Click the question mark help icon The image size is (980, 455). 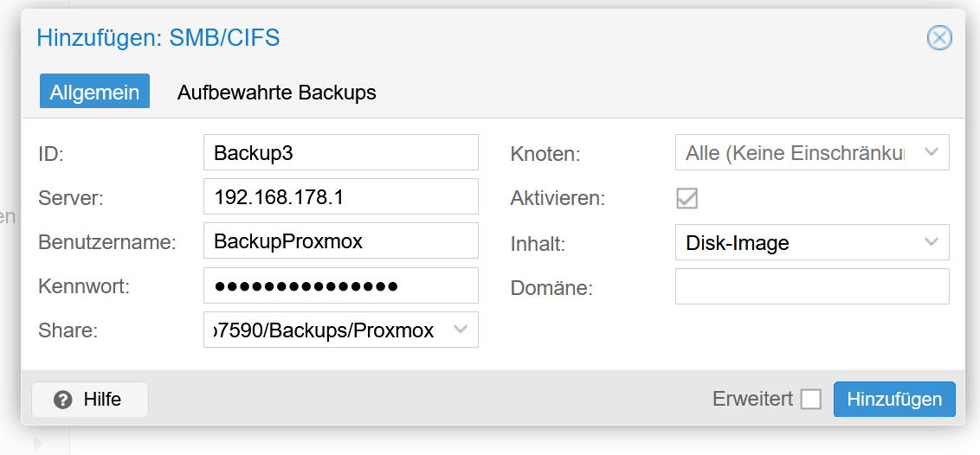(x=62, y=400)
